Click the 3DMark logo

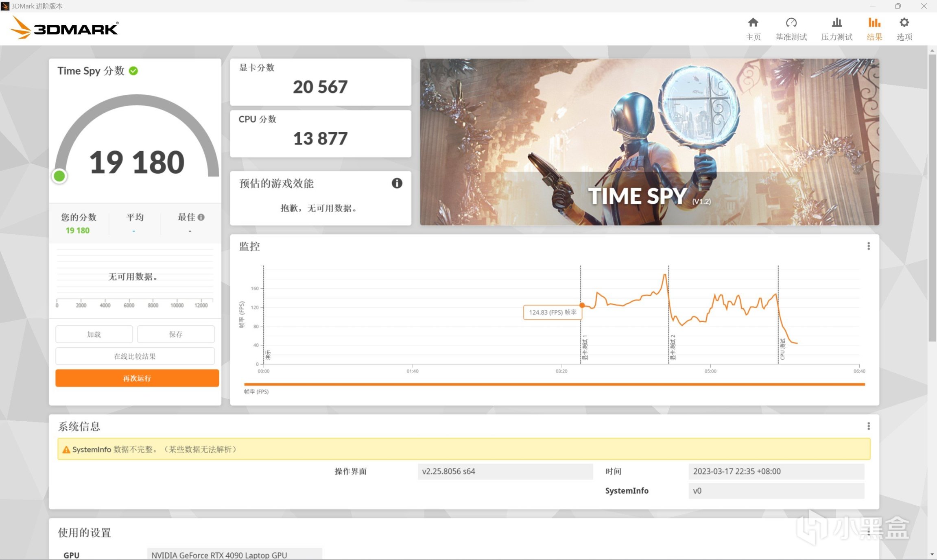point(64,28)
